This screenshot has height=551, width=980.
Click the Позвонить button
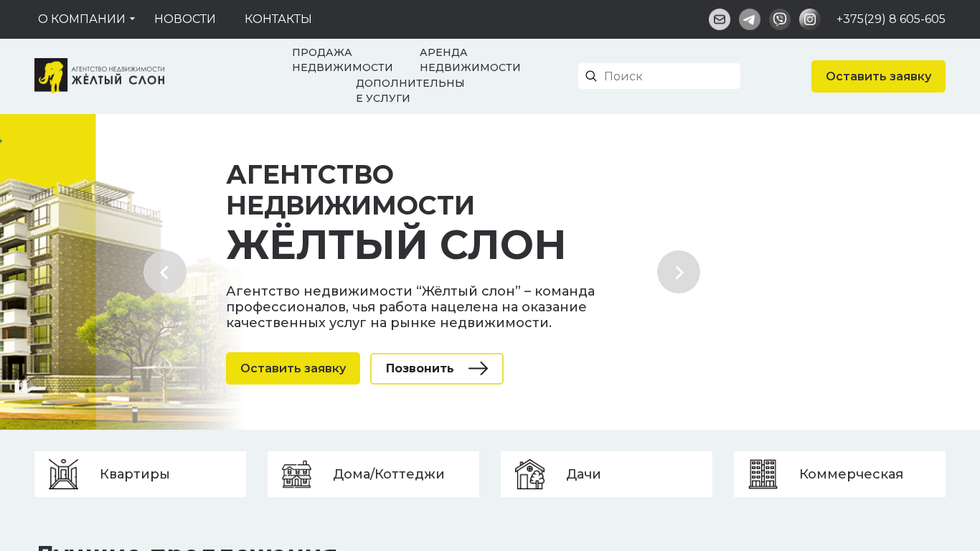point(437,369)
